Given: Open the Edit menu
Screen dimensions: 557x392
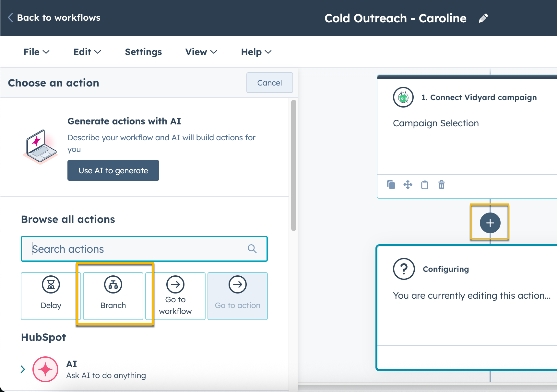Looking at the screenshot, I should (x=87, y=52).
